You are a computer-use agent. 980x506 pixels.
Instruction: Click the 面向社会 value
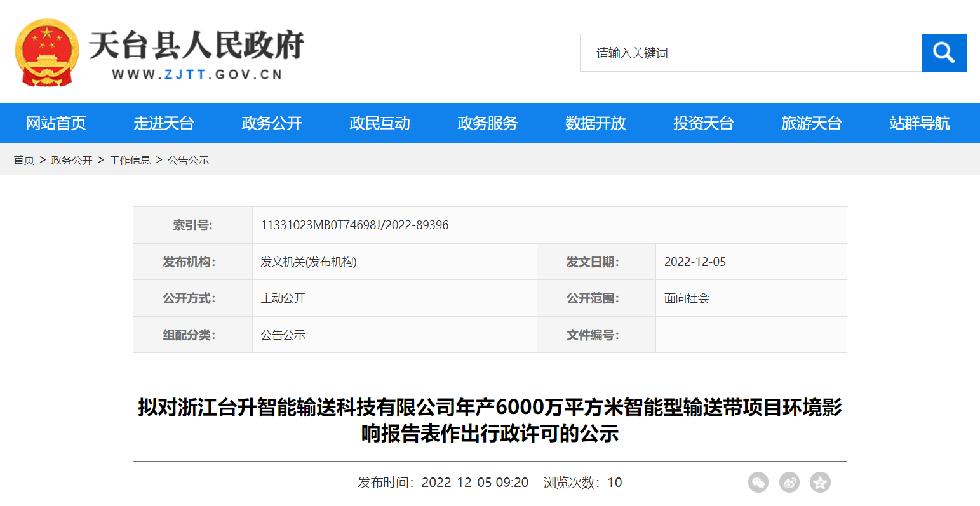(687, 298)
